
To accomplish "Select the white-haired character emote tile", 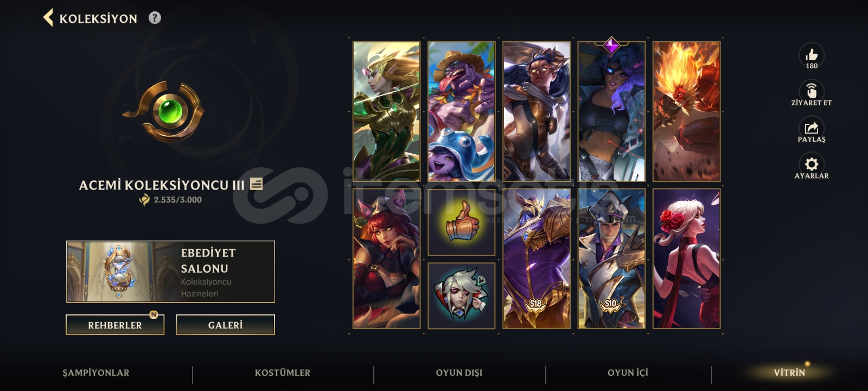I will (462, 296).
